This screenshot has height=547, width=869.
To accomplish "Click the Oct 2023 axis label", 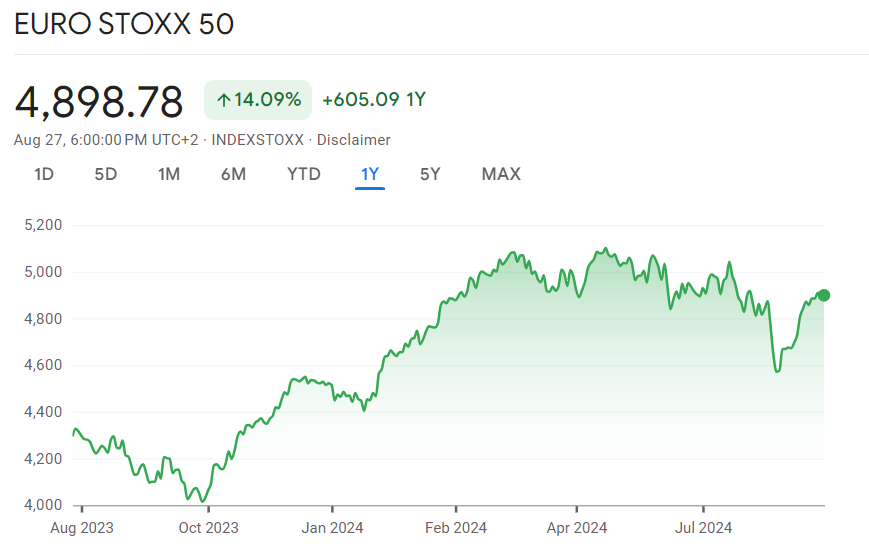I will tap(208, 528).
